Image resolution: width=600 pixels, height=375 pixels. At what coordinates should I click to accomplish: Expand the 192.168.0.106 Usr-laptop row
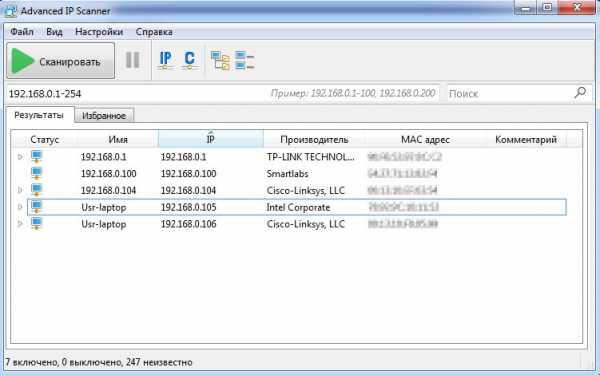coord(20,224)
